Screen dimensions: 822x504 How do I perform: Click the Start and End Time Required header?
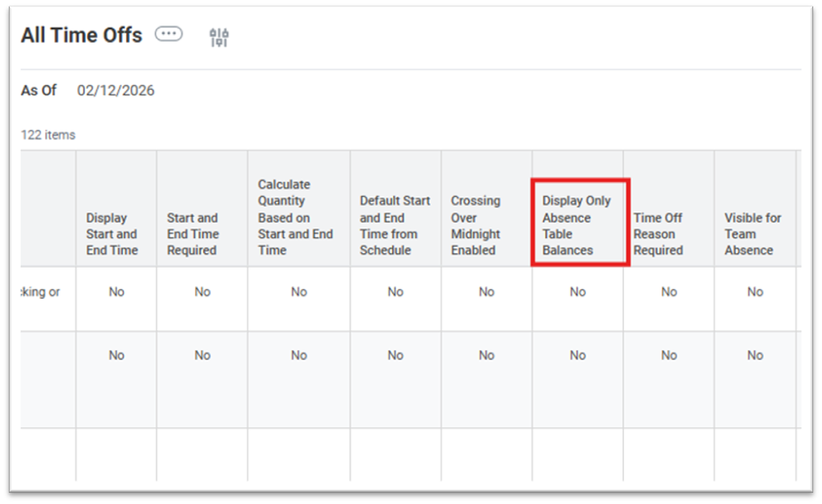coord(192,234)
